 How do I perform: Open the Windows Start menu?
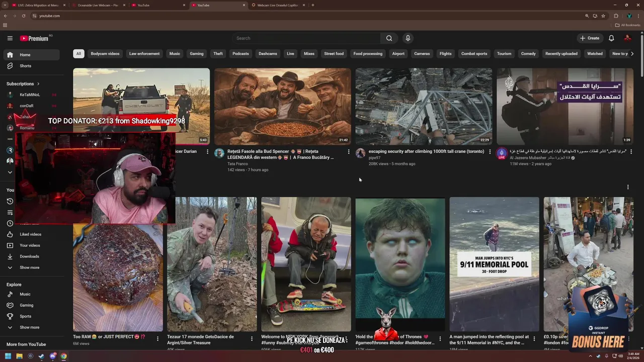pos(8,356)
